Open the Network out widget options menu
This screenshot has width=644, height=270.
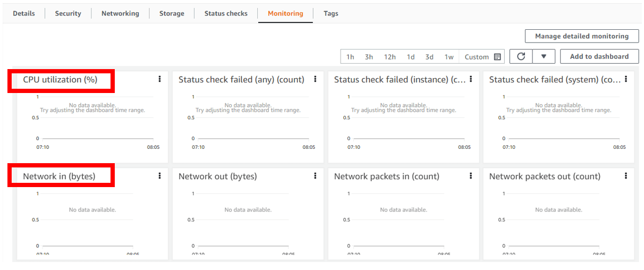[x=315, y=176]
